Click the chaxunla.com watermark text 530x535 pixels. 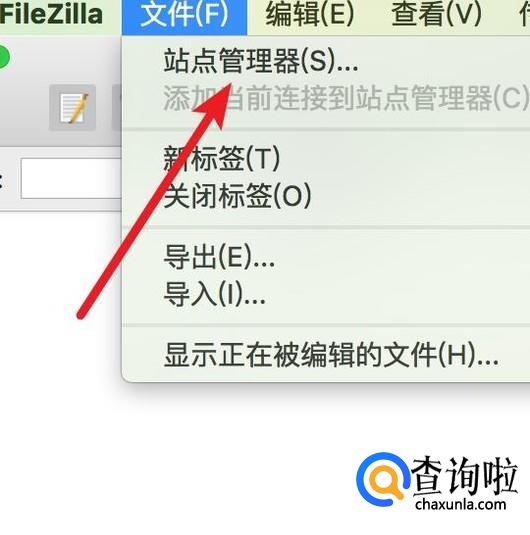pos(460,504)
